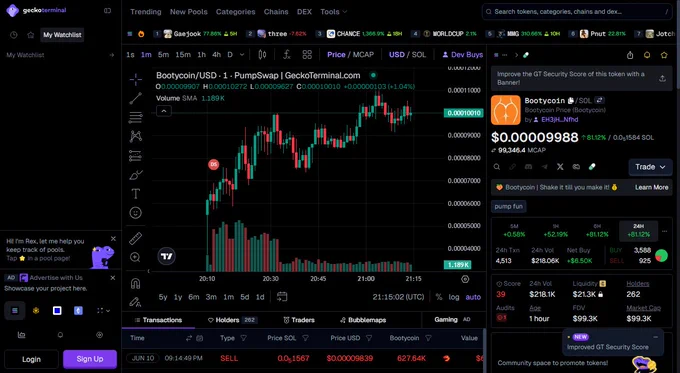Toggle the magnet snap mode
Image resolution: width=680 pixels, height=373 pixels.
click(x=135, y=284)
